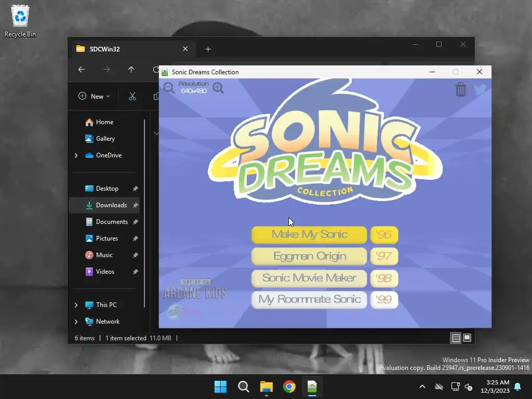Screen dimensions: 532x399
Task: Open the New dropdown in File Explorer
Action: click(95, 96)
